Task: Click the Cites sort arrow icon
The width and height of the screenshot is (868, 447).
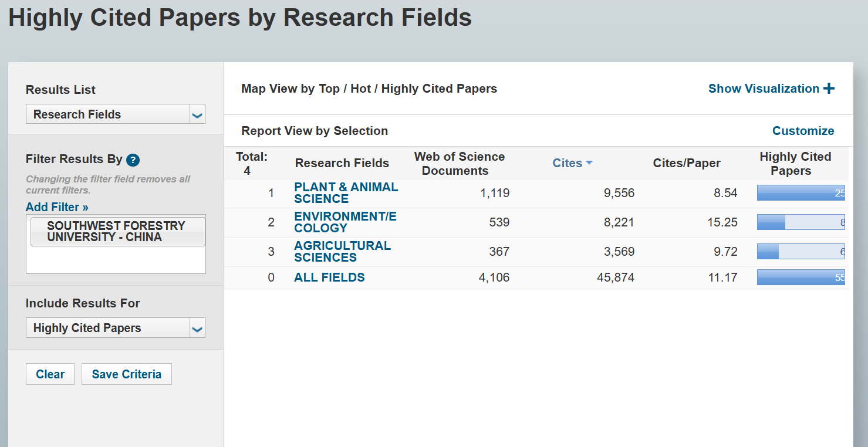Action: coord(589,163)
